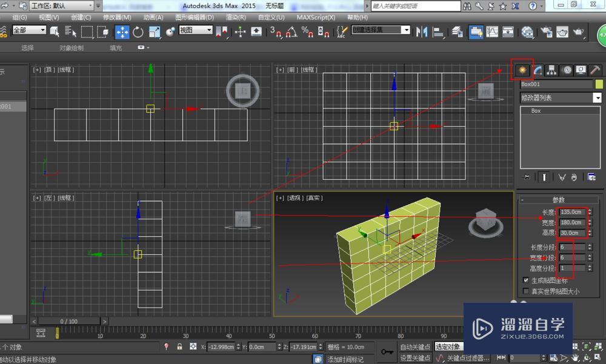
Task: Open the Schematic View
Action: pyautogui.click(x=508, y=31)
